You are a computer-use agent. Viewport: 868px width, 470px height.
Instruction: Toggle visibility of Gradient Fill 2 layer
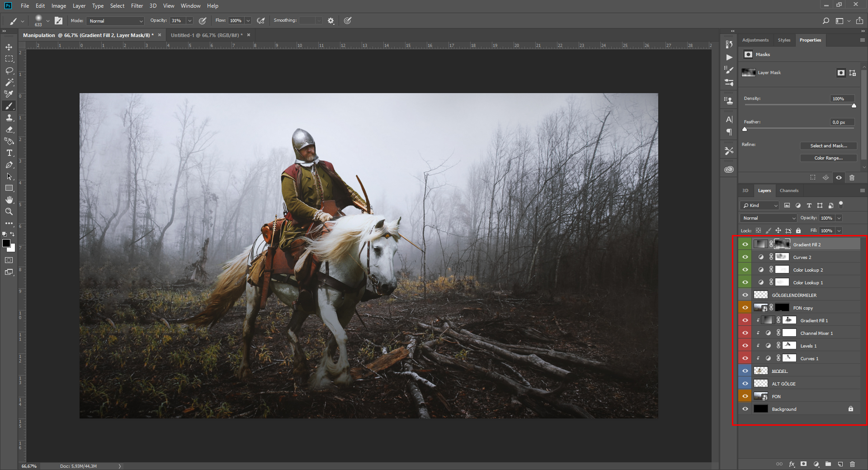point(745,244)
